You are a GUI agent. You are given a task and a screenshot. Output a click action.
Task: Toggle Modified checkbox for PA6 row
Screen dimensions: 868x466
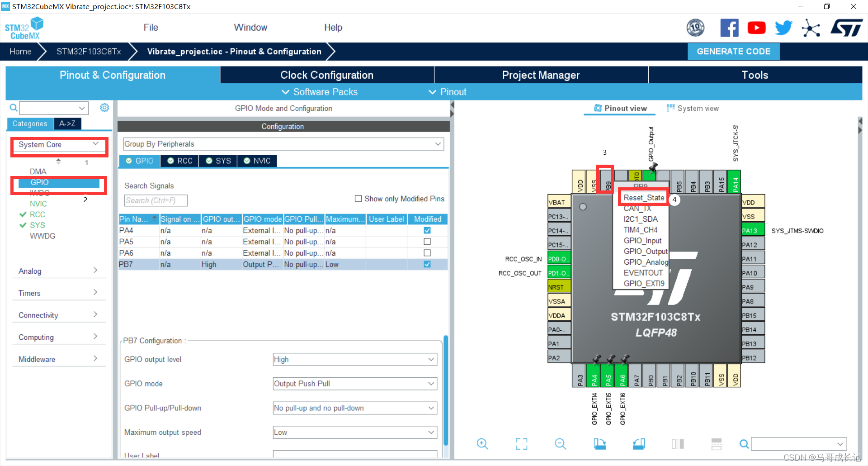pyautogui.click(x=427, y=253)
